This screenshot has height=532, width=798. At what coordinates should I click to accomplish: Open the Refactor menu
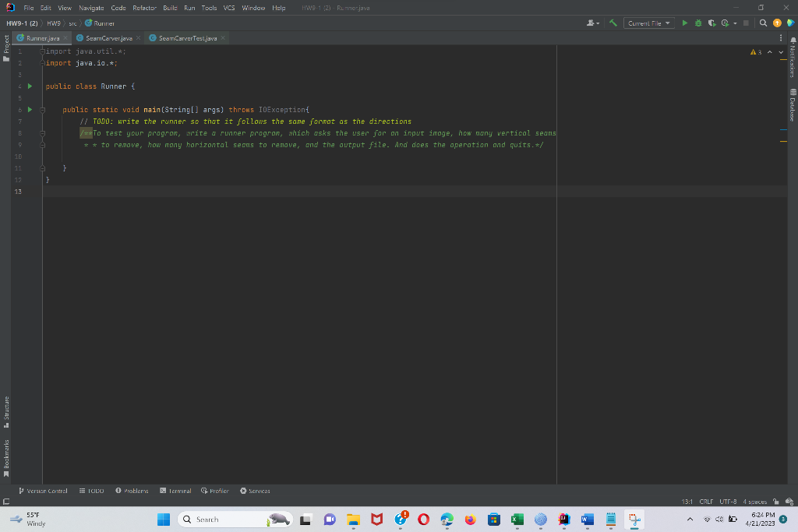[144, 8]
